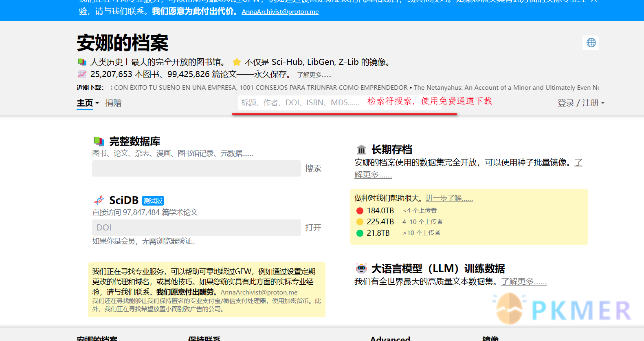Focus the SciDB DOI input field
Viewport: 644px width, 341px height.
196,228
